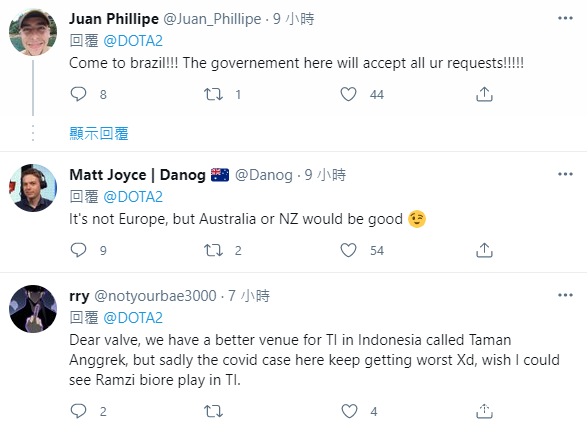Viewport: 587px width, 426px height.
Task: Open @DOTA2 mention in Juan's reply
Action: [x=133, y=41]
